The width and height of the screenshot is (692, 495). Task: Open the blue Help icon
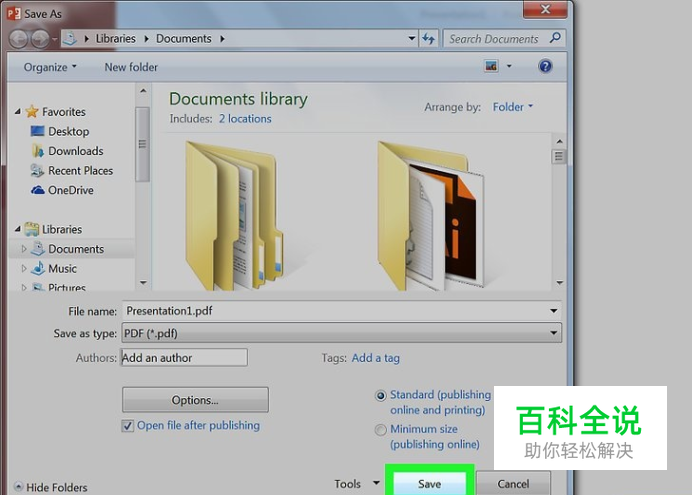point(545,67)
